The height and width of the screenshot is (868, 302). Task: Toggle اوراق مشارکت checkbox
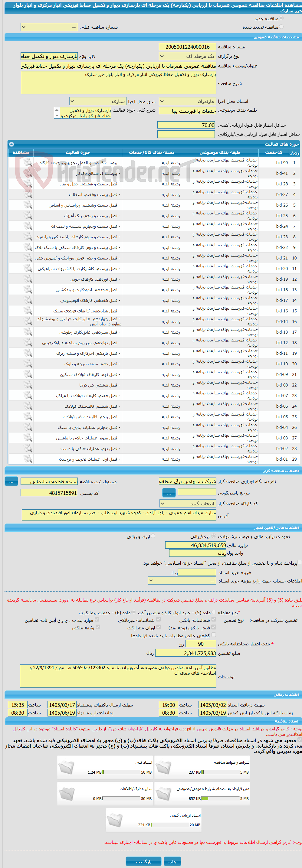tap(159, 627)
